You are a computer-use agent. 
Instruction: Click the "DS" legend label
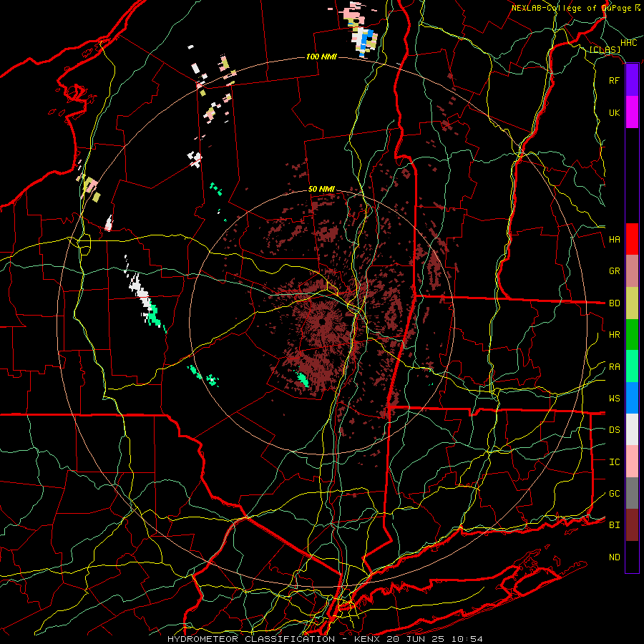(x=614, y=430)
